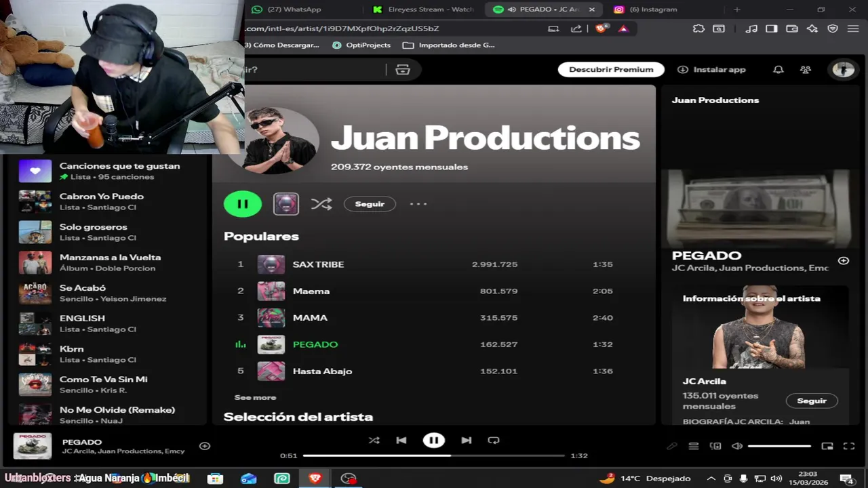This screenshot has height=488, width=868.
Task: Pause playback in the bottom player bar
Action: tap(434, 441)
